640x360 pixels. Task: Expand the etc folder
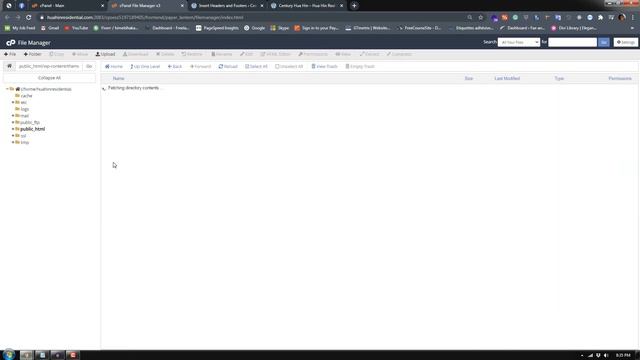click(13, 102)
